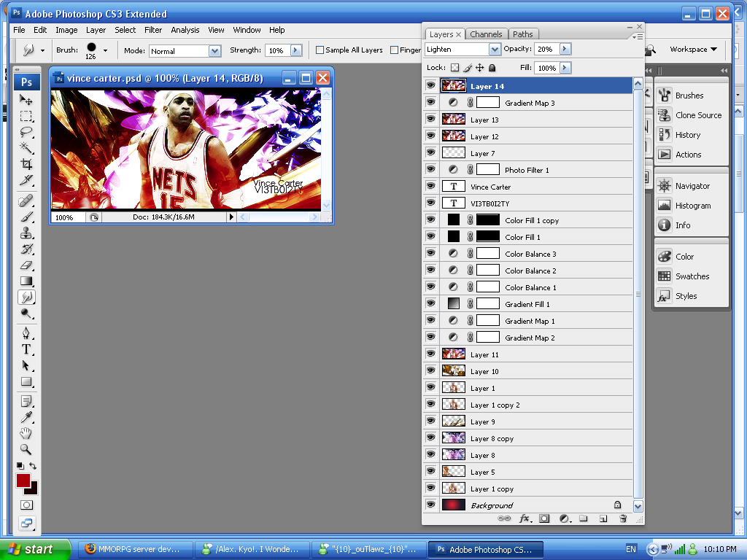Select the Zoom tool in toolbox
Screen dimensions: 747x560
point(26,449)
